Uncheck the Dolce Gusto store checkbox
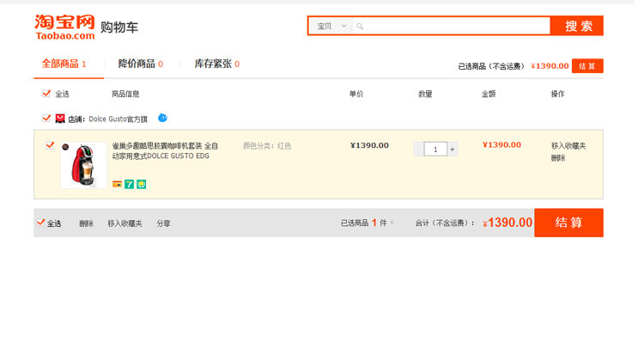The height and width of the screenshot is (361, 644). coord(46,119)
